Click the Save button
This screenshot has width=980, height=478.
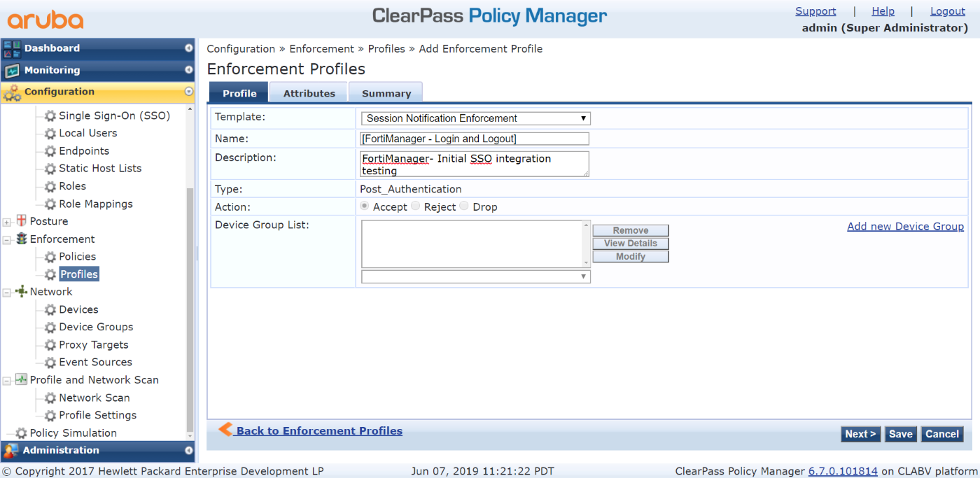901,434
